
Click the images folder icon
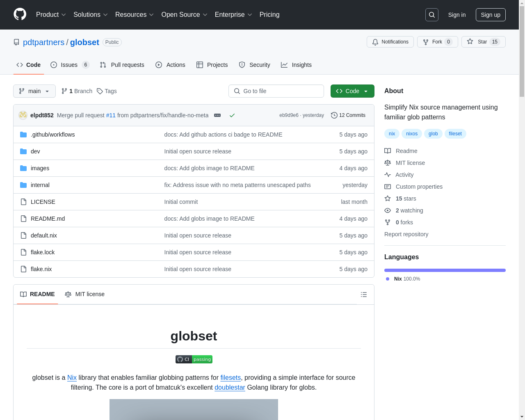click(23, 168)
